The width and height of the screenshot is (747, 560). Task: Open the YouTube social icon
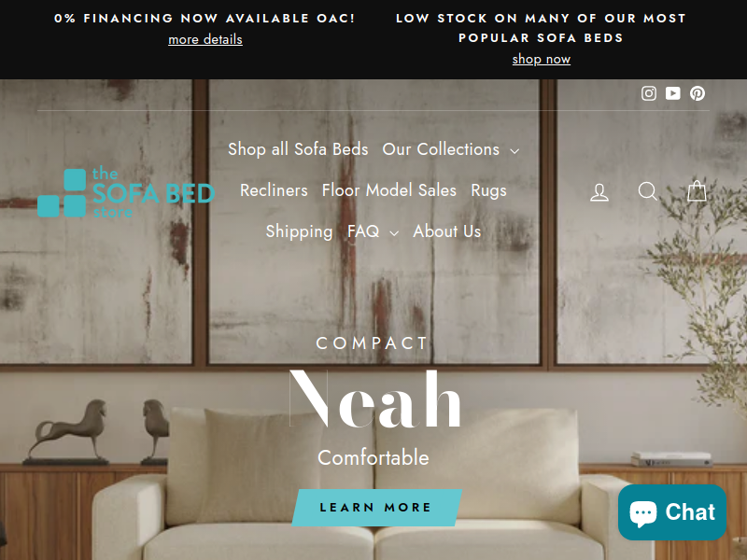(672, 93)
